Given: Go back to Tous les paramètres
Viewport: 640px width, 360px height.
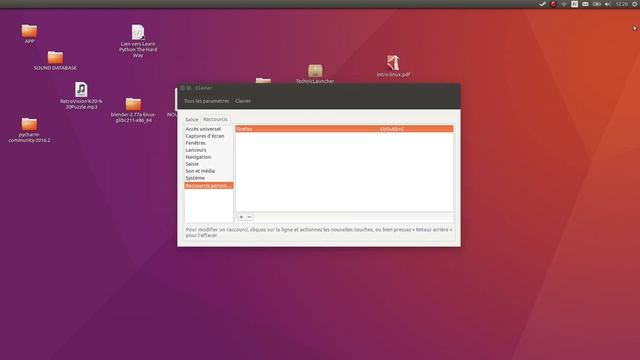Looking at the screenshot, I should (207, 101).
